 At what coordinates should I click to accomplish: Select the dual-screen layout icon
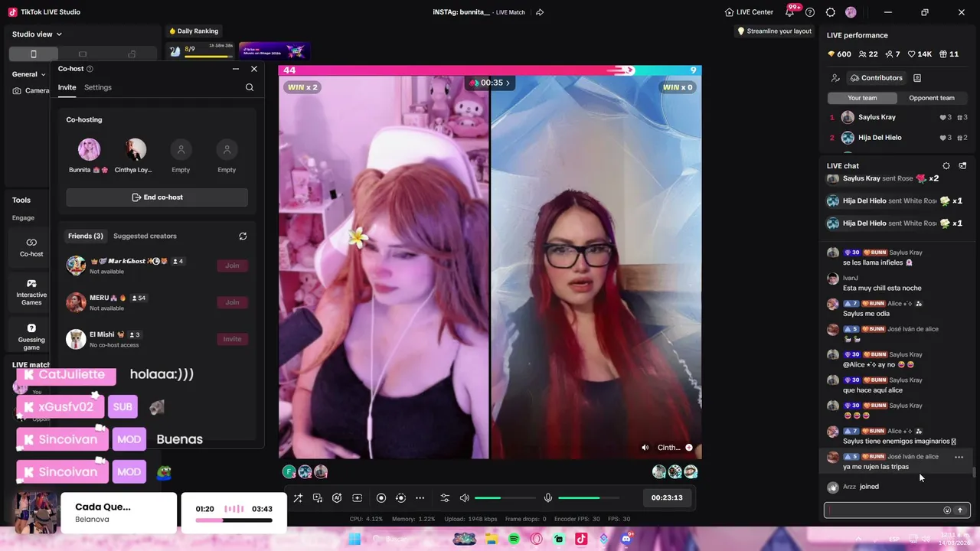click(x=132, y=54)
